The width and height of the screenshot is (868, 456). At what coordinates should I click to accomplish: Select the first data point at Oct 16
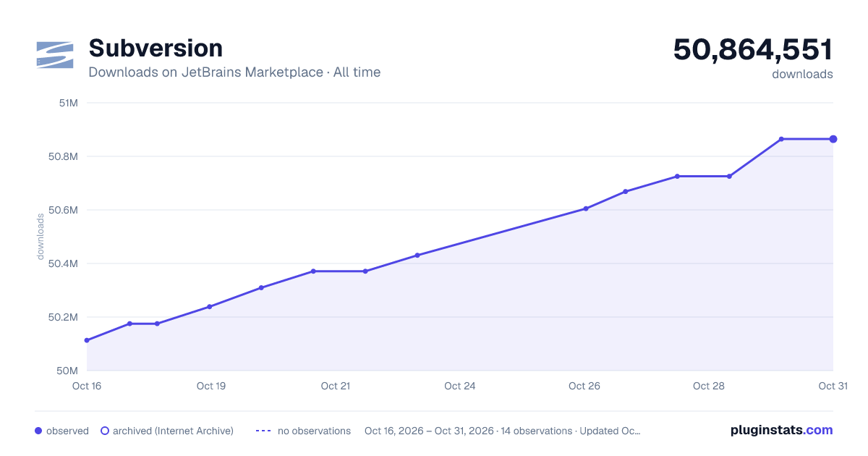tap(87, 340)
